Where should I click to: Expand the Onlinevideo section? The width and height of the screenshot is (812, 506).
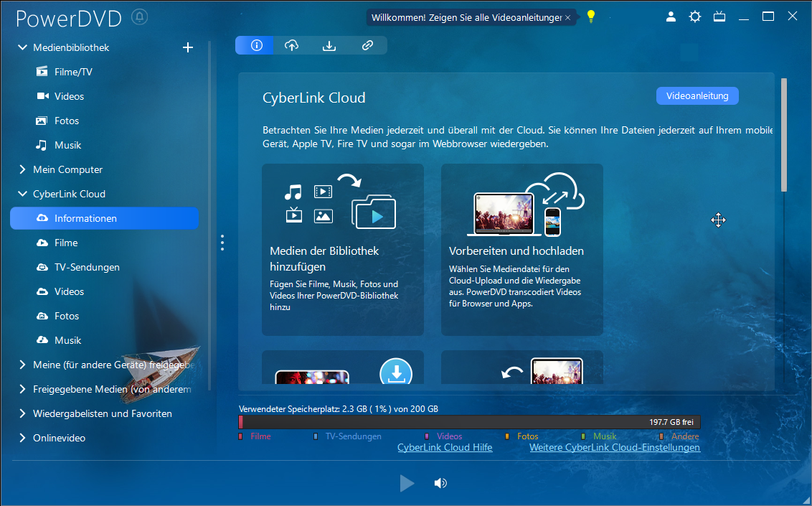[22, 438]
